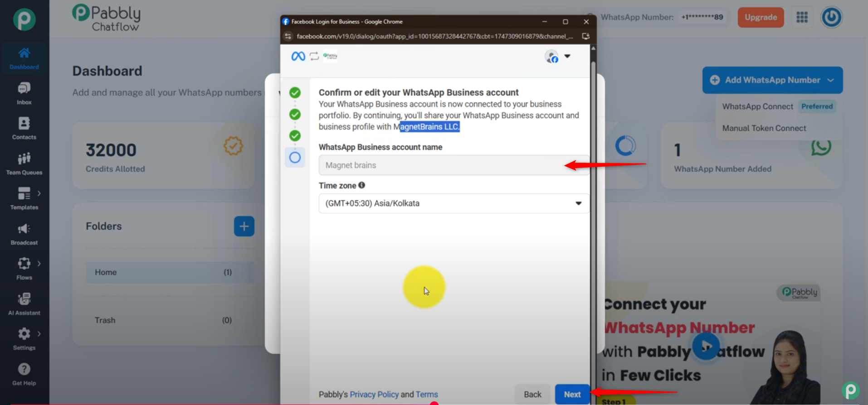The width and height of the screenshot is (868, 405).
Task: Open the apps grid icon
Action: click(802, 17)
